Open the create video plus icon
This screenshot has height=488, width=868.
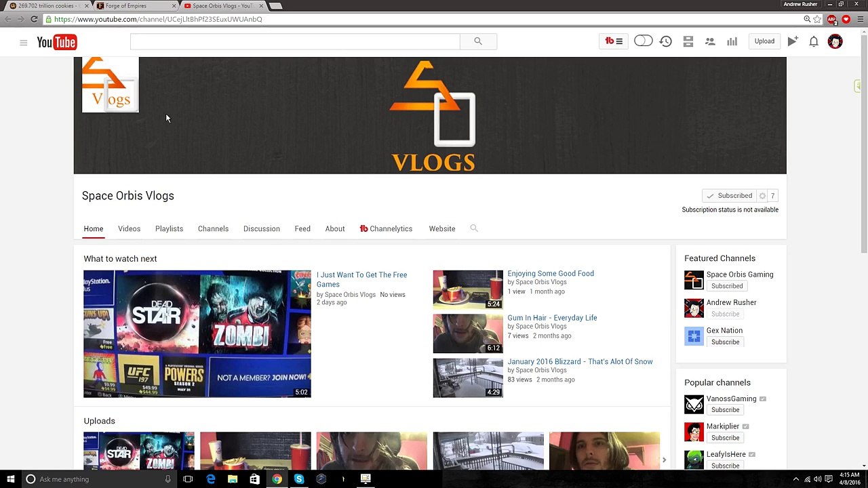click(x=793, y=41)
